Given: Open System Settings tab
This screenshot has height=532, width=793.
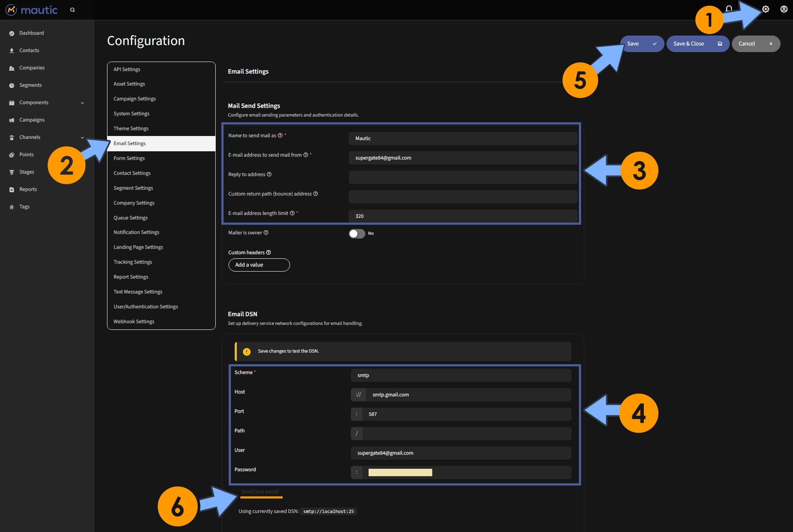Looking at the screenshot, I should [x=161, y=114].
